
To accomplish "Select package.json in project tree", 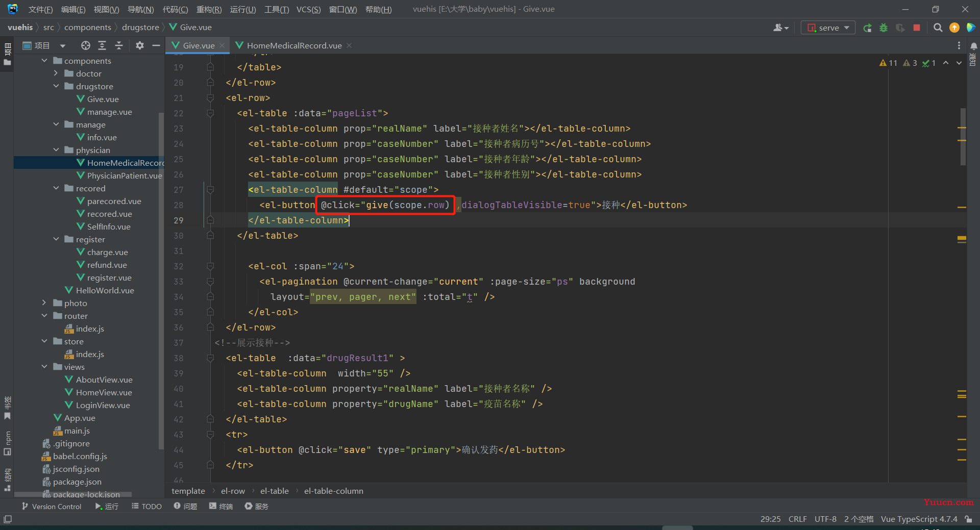I will [77, 482].
